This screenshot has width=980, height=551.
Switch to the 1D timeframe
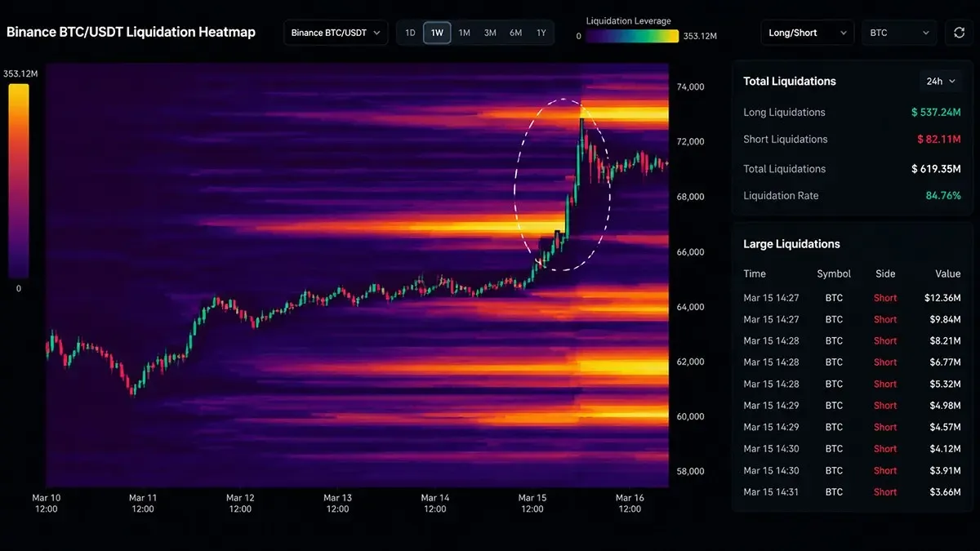411,33
